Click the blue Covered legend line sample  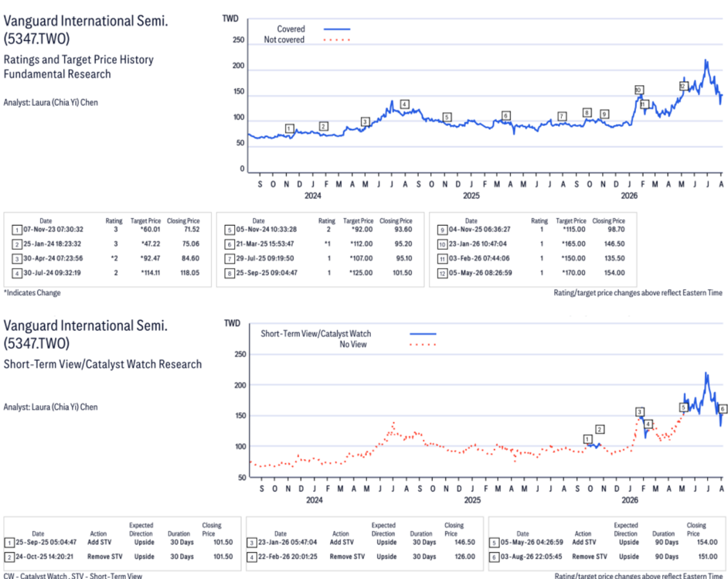pos(337,29)
